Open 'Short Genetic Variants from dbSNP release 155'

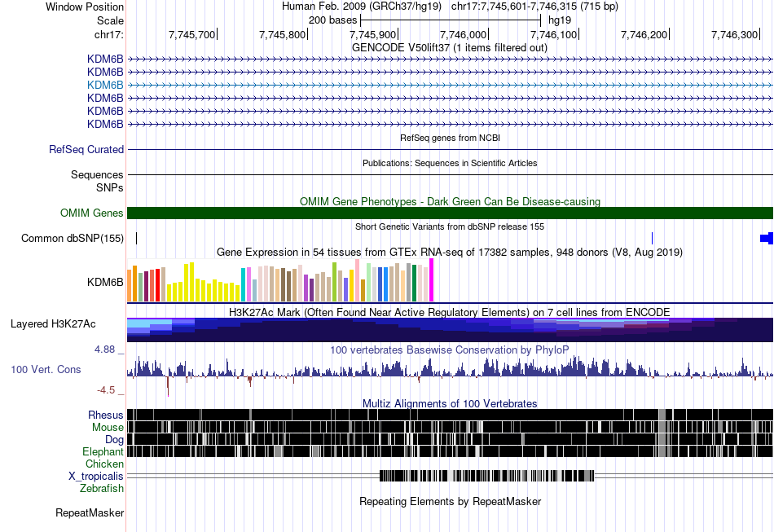450,226
